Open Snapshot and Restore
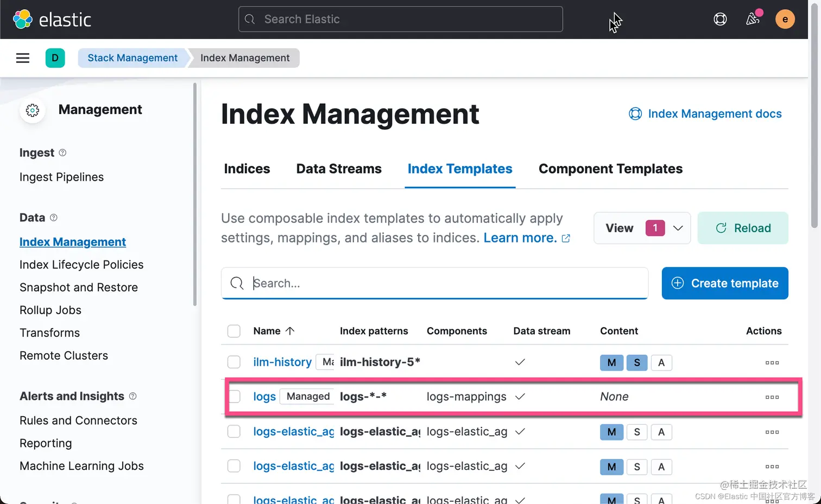821x504 pixels. pos(79,288)
